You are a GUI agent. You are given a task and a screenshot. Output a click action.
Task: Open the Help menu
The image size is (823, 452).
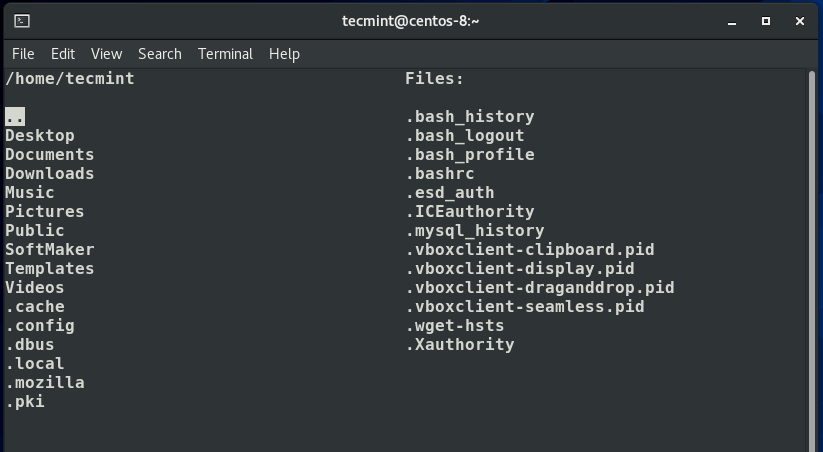click(x=284, y=54)
